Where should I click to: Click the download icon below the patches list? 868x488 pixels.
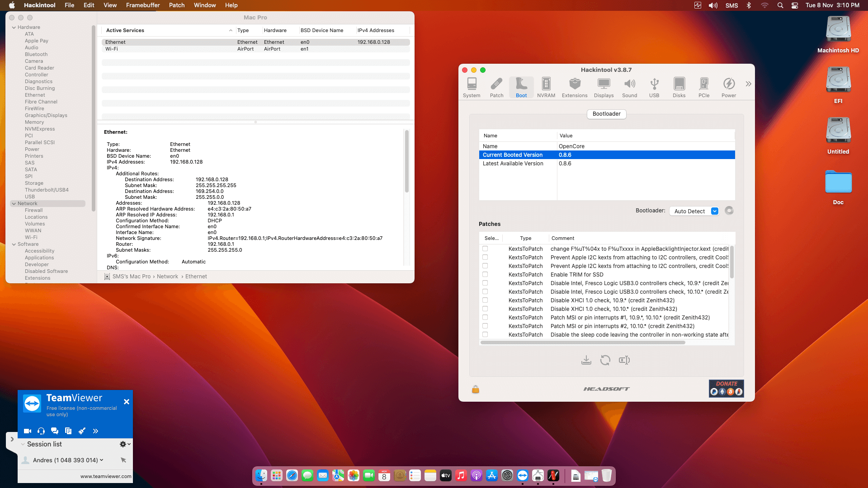[x=586, y=360]
